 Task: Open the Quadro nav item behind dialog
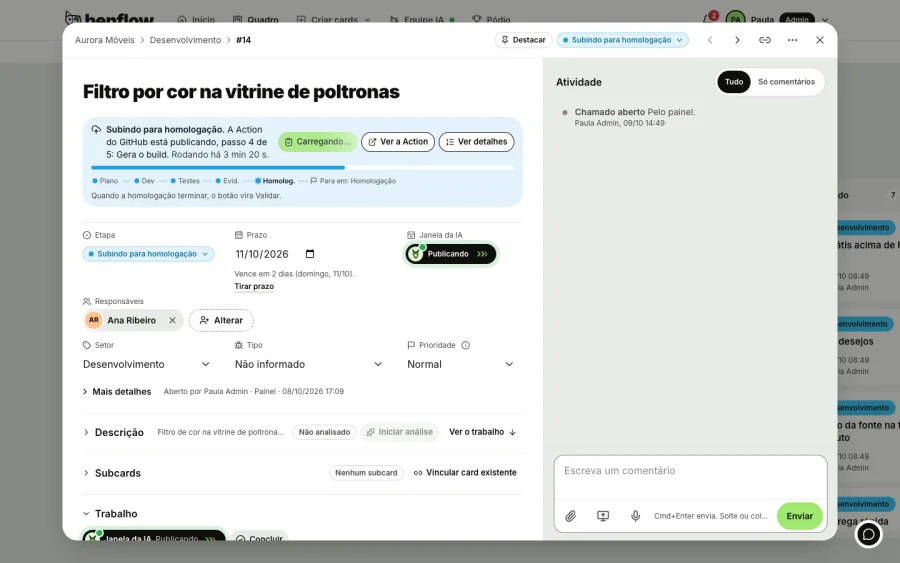pyautogui.click(x=256, y=20)
